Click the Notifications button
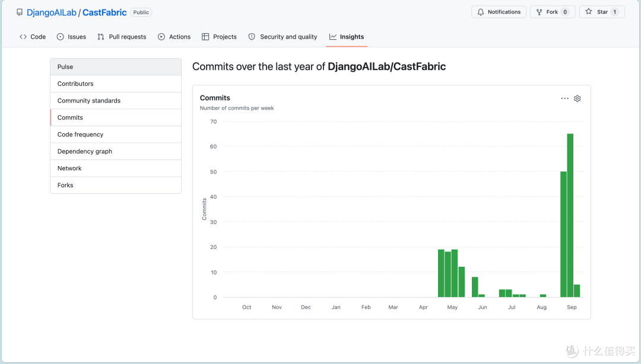Screen dimensions: 641x364 (x=499, y=12)
